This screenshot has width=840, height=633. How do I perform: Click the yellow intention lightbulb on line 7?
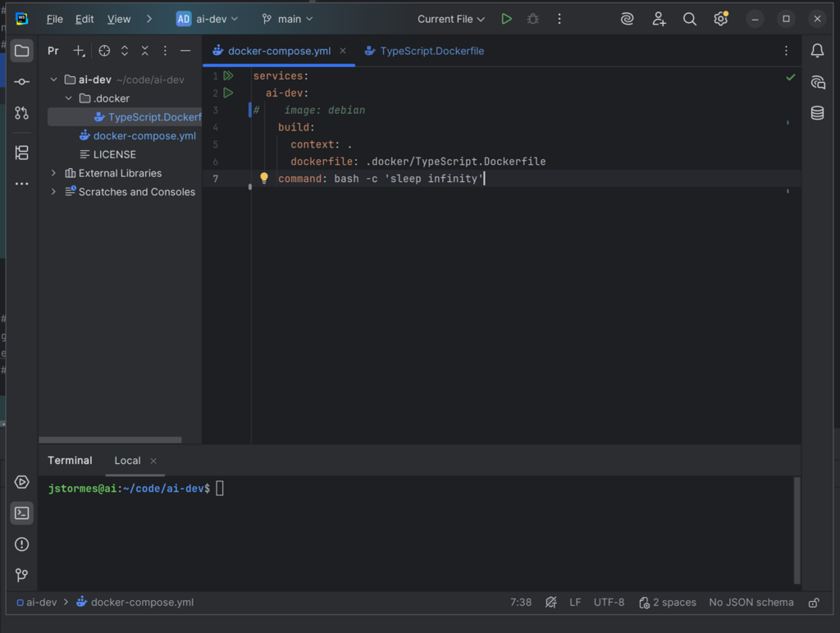click(264, 178)
